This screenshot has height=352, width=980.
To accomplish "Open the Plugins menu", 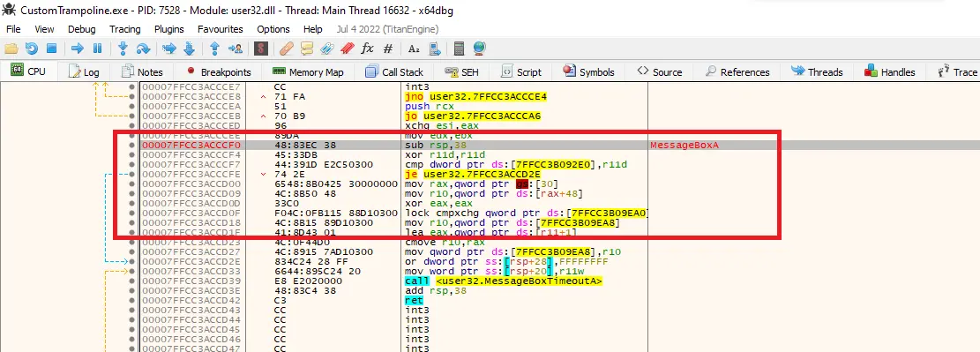I will pyautogui.click(x=169, y=29).
